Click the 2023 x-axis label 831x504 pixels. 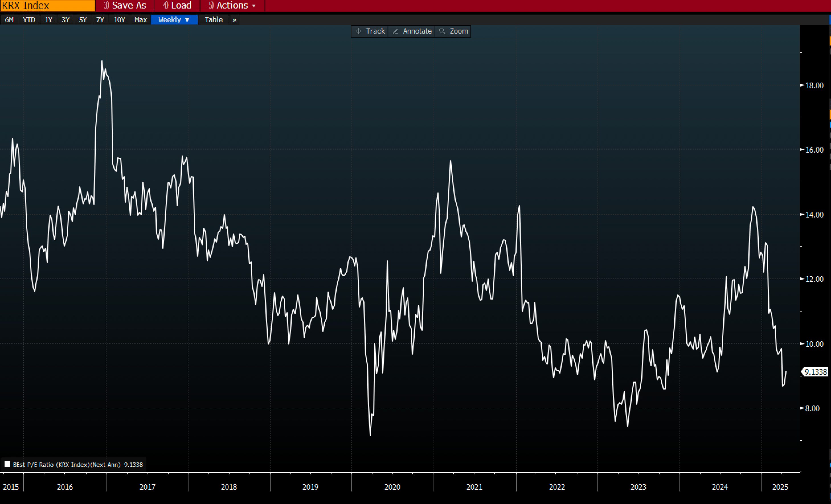(x=638, y=487)
